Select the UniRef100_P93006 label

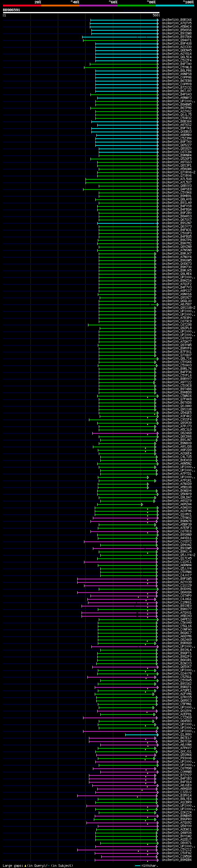(177, 758)
